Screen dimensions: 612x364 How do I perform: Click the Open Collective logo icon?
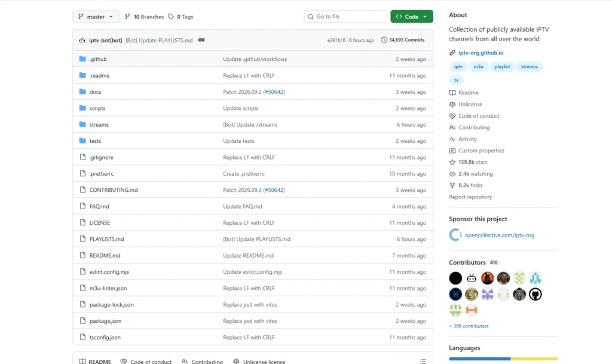point(455,235)
